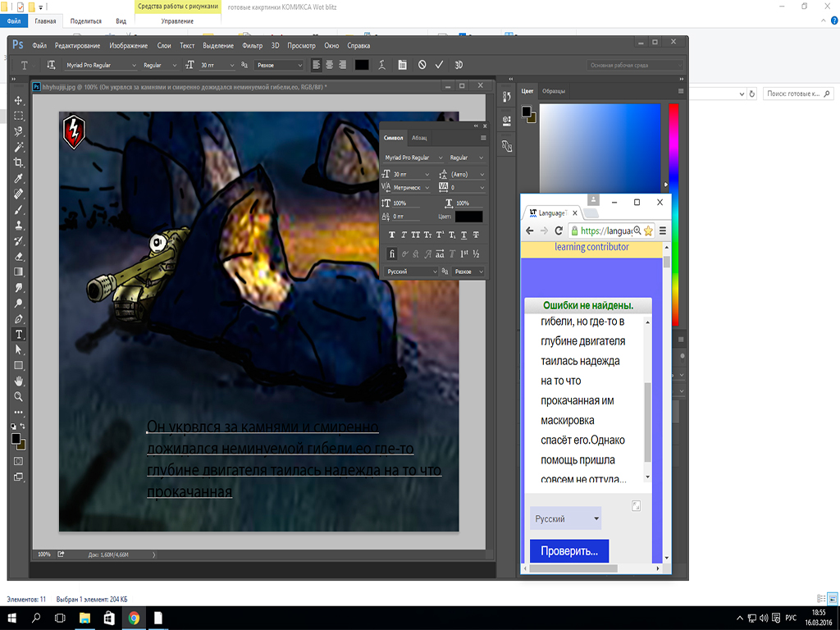The height and width of the screenshot is (630, 840).
Task: Open Photoshop Изображение menu
Action: (x=129, y=46)
